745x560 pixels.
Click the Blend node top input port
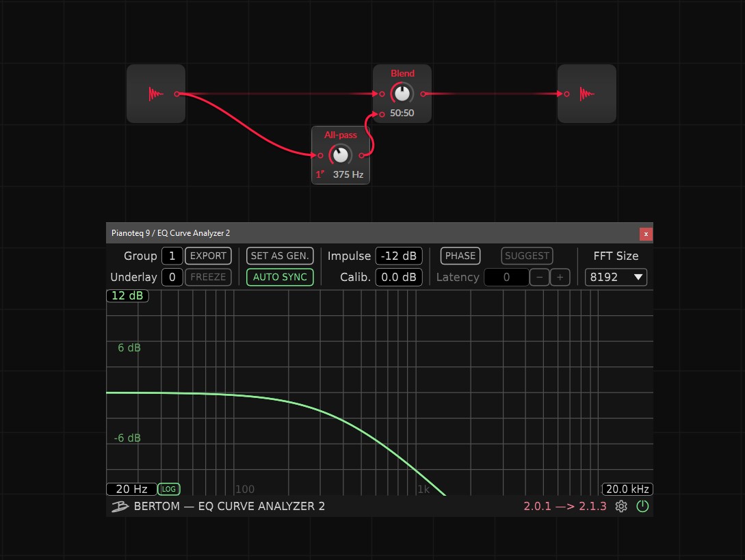coord(382,94)
